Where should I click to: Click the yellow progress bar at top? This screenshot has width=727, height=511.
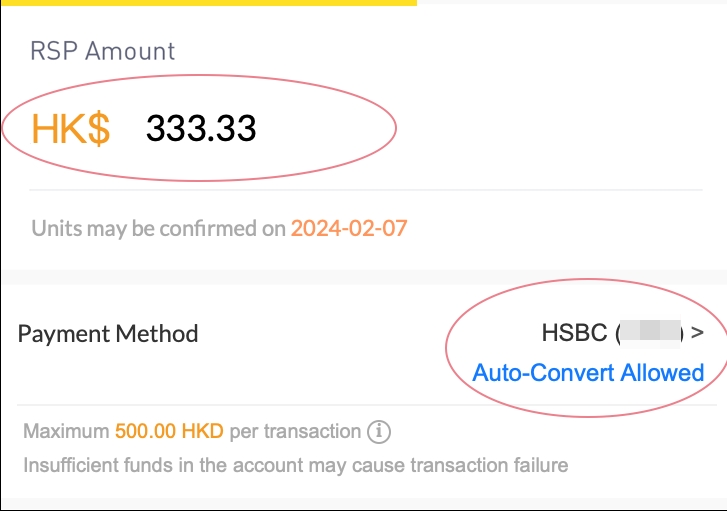point(209,2)
